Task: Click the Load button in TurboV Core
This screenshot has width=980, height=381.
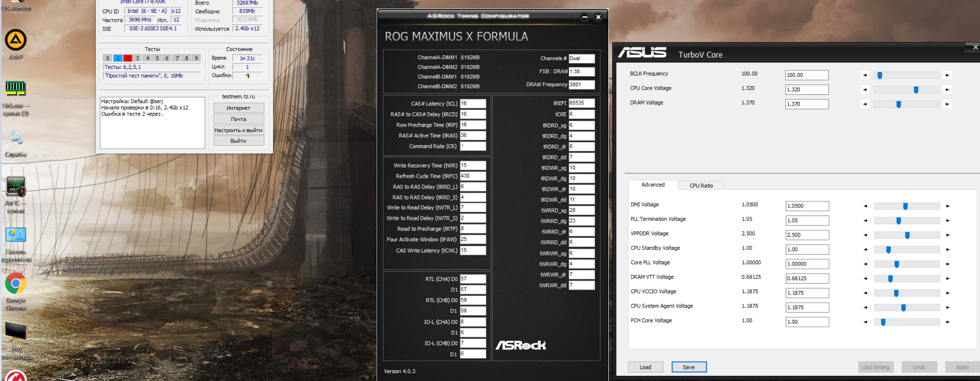Action: coord(645,367)
